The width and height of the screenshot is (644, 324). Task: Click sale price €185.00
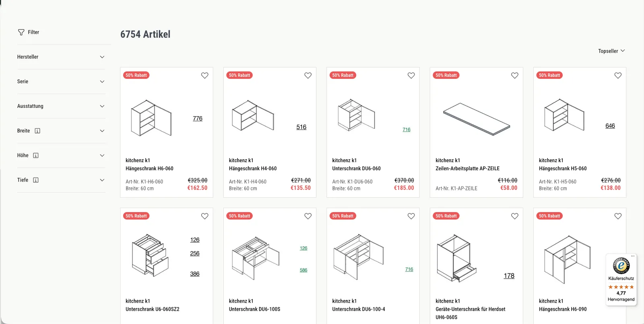pos(404,188)
